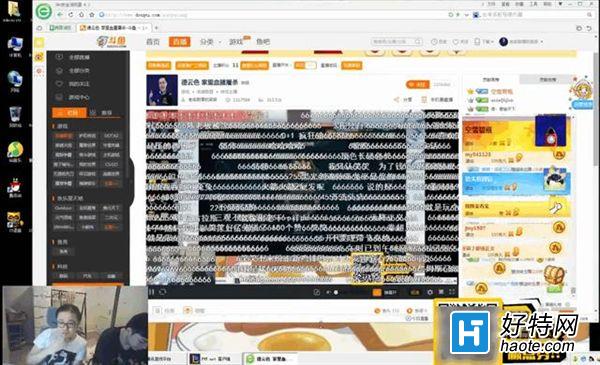Enter fullscreen mode in the video player

(x=452, y=292)
